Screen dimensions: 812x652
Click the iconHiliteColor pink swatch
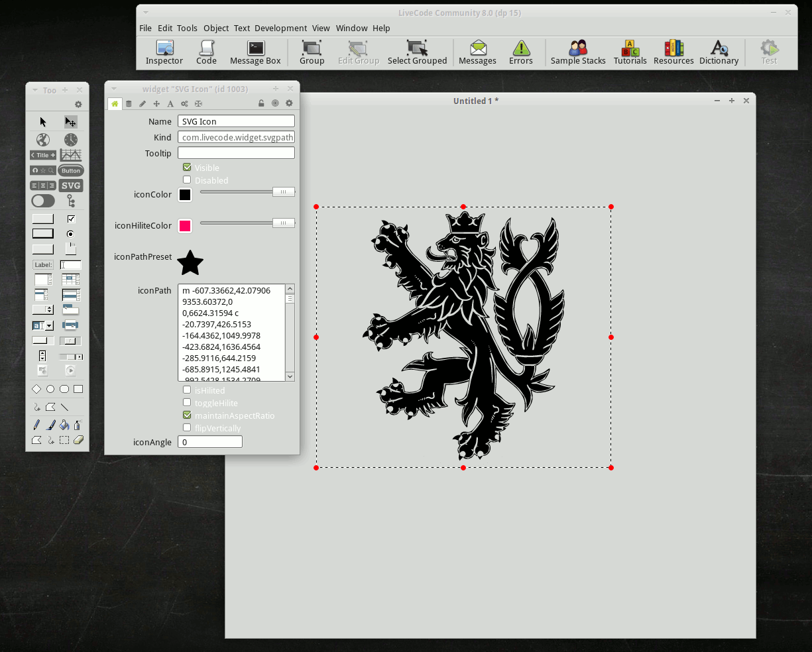185,226
